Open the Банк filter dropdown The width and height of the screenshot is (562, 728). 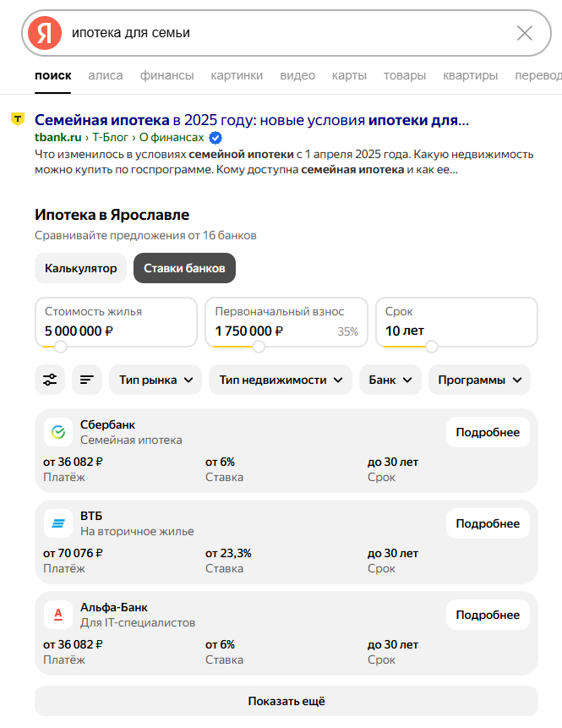tap(390, 380)
